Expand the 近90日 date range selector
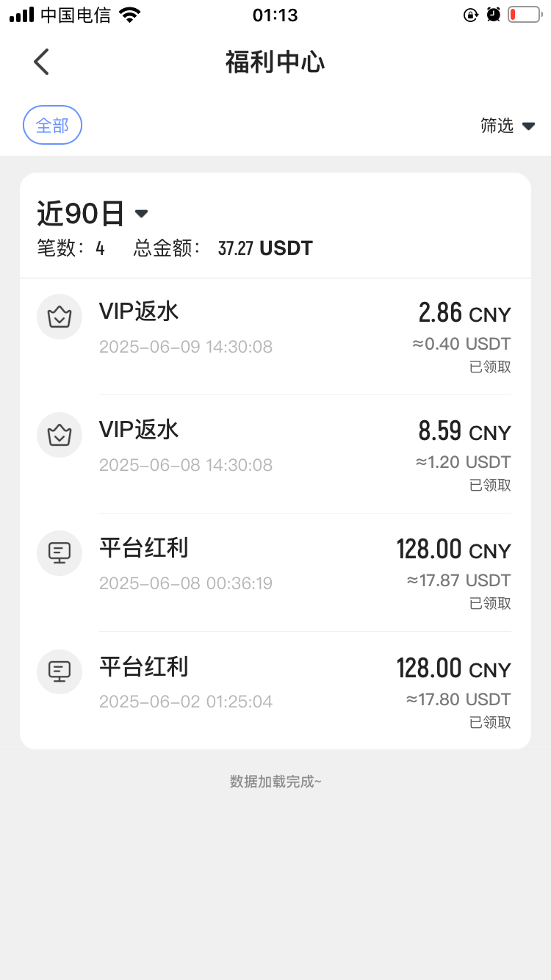Image resolution: width=551 pixels, height=980 pixels. pos(93,214)
